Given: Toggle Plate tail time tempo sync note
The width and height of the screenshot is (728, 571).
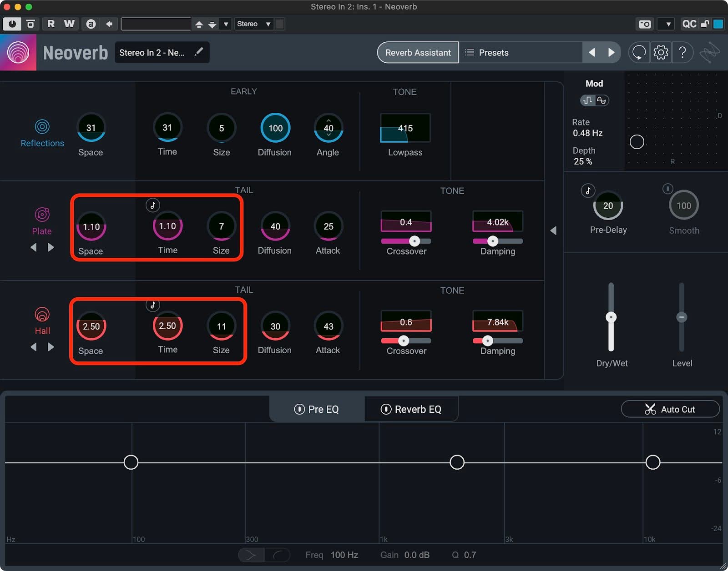Looking at the screenshot, I should [x=153, y=205].
